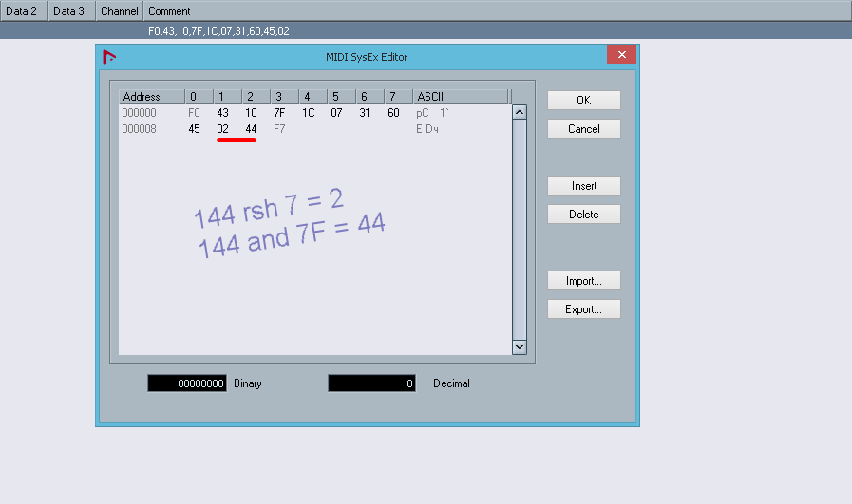Select the F0,43,10,7F,1C,07,31,60,45,02 comment row
The image size is (852, 504).
tap(426, 31)
